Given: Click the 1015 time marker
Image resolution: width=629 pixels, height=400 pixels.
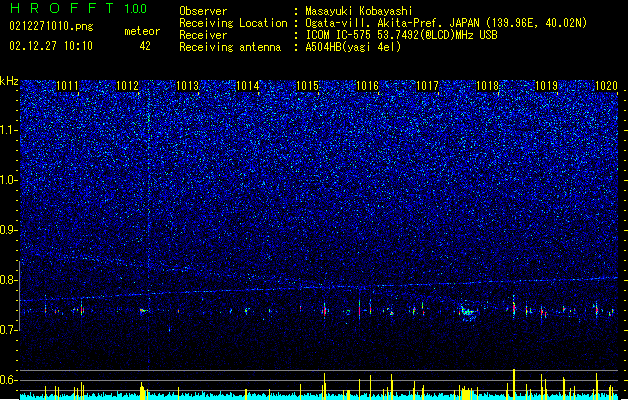Looking at the screenshot, I should 307,86.
